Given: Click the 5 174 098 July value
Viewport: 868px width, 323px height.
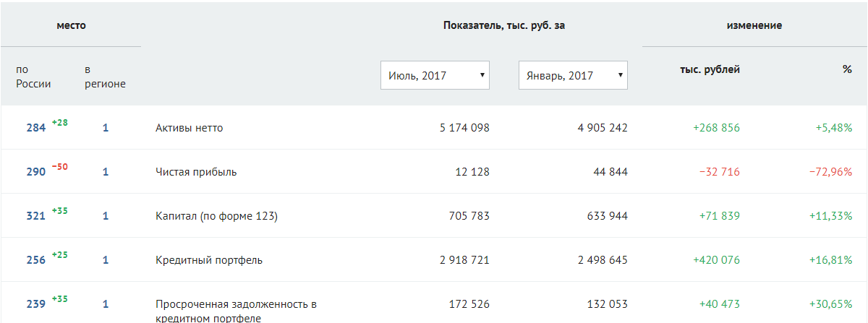Looking at the screenshot, I should [x=464, y=128].
